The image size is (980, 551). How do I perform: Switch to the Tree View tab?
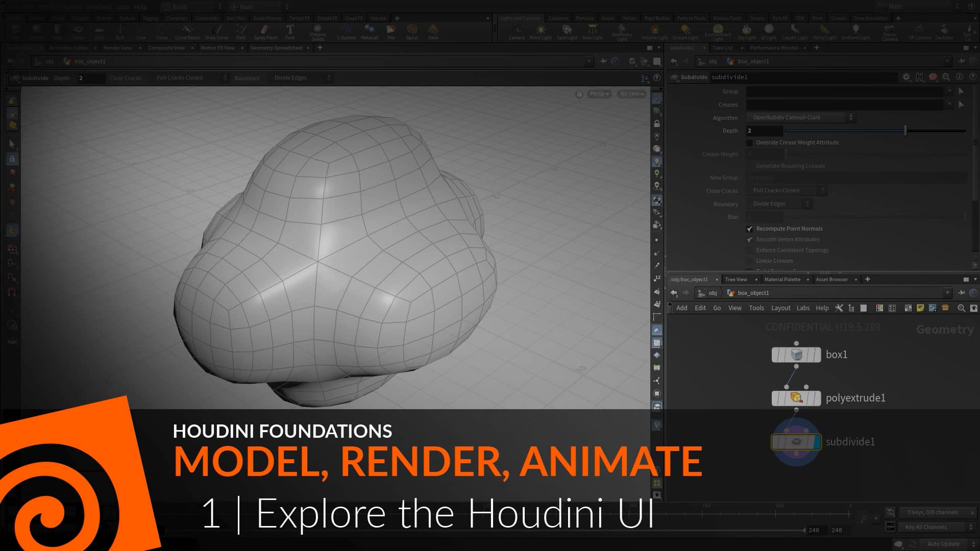pyautogui.click(x=735, y=279)
